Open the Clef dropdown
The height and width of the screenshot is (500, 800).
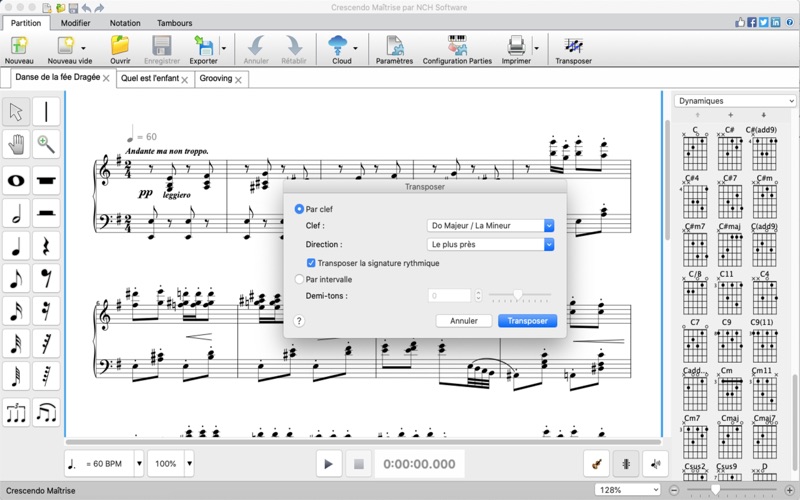(490, 226)
